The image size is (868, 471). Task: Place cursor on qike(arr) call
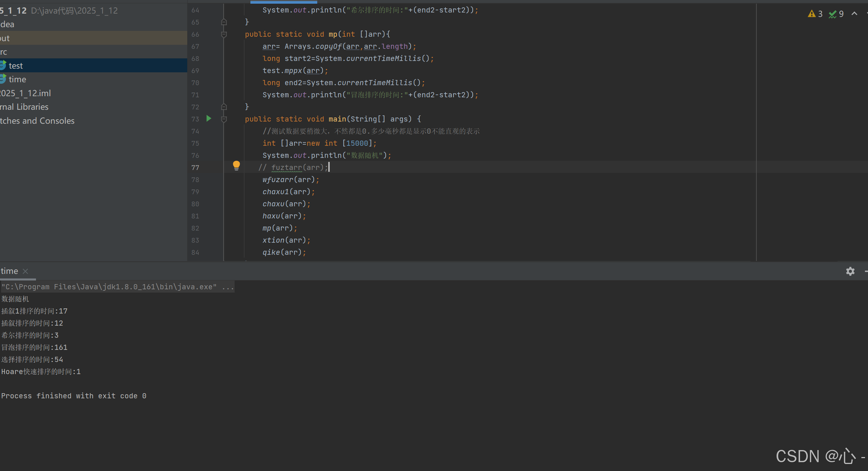(x=284, y=252)
